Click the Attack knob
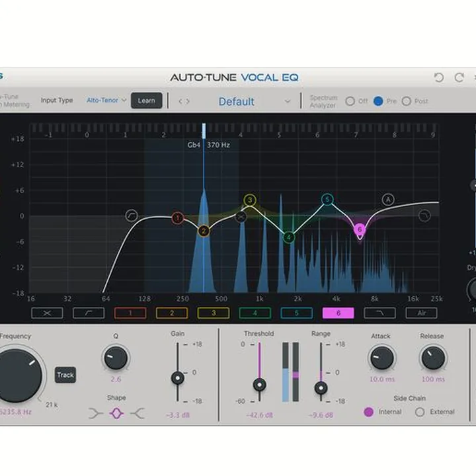476x476 pixels. tap(382, 358)
